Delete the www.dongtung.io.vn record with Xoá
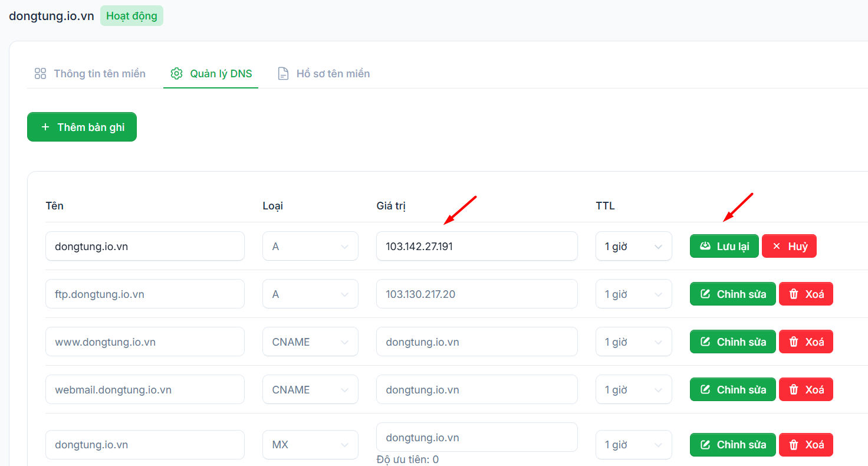Image resolution: width=868 pixels, height=466 pixels. pyautogui.click(x=806, y=342)
